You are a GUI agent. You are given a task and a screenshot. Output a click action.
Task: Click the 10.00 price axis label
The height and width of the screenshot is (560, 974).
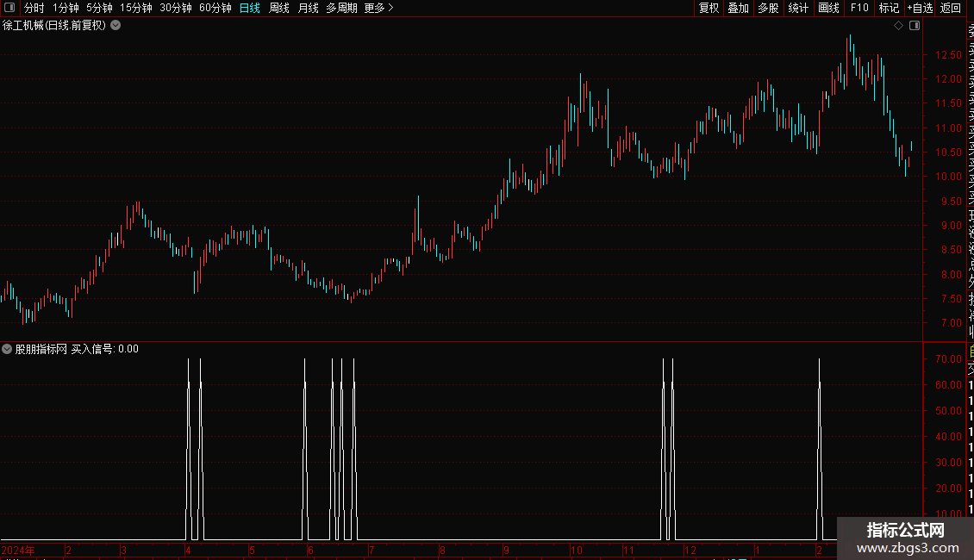point(948,177)
